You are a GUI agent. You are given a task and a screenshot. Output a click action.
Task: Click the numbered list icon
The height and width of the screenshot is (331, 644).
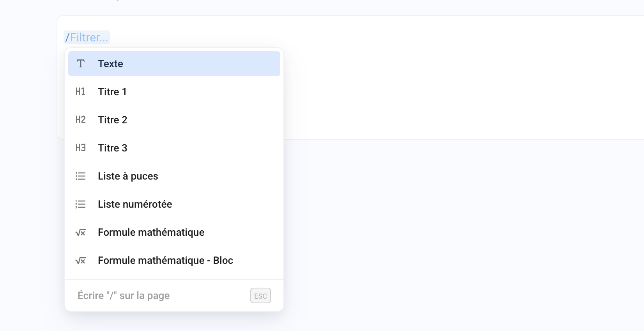81,204
